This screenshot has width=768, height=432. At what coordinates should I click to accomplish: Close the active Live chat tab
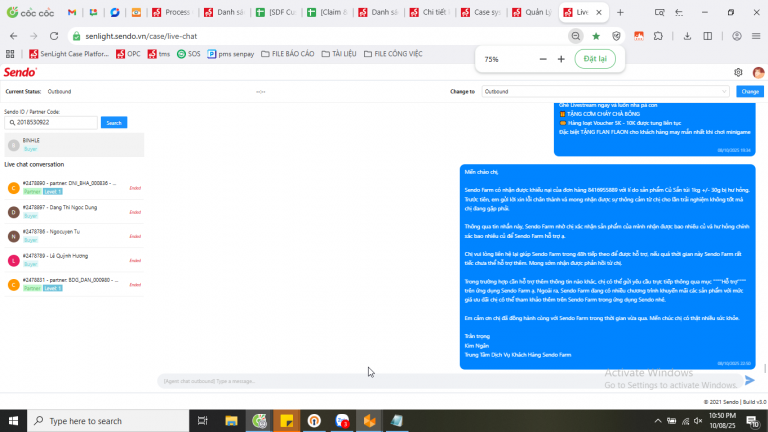(x=599, y=13)
